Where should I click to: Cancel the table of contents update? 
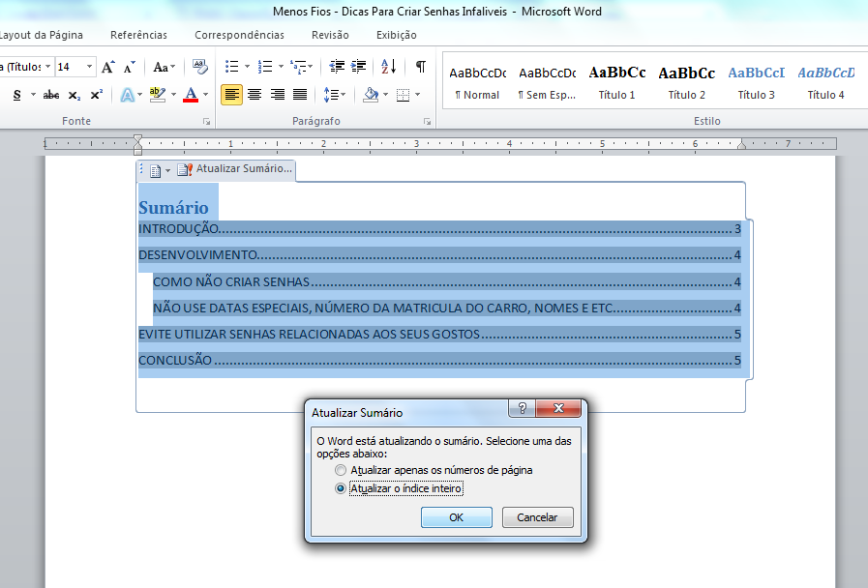point(537,516)
